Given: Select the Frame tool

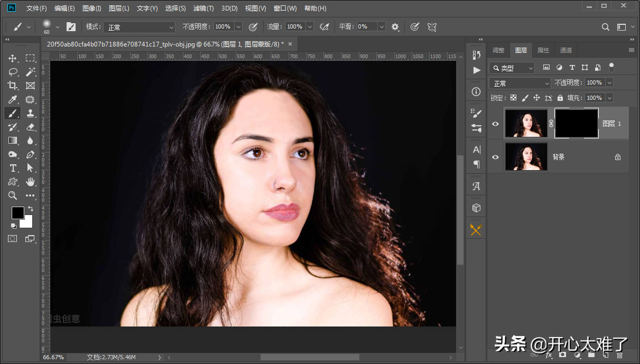Looking at the screenshot, I should coord(30,86).
